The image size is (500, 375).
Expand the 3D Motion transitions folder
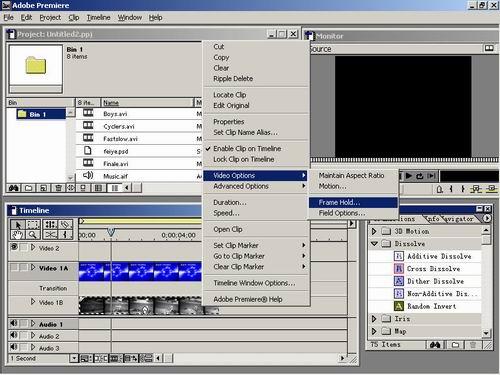(x=374, y=231)
